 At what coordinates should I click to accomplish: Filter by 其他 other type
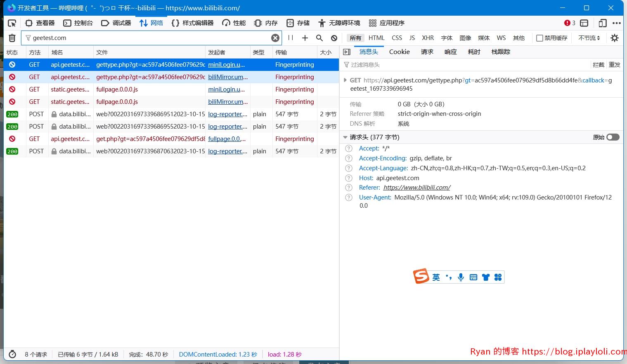(x=519, y=38)
